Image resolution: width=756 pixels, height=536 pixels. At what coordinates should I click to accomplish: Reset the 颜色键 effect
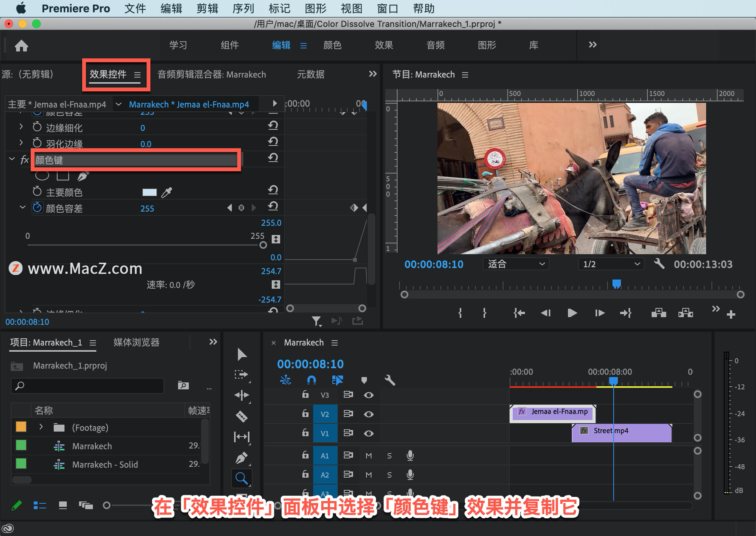(x=273, y=158)
